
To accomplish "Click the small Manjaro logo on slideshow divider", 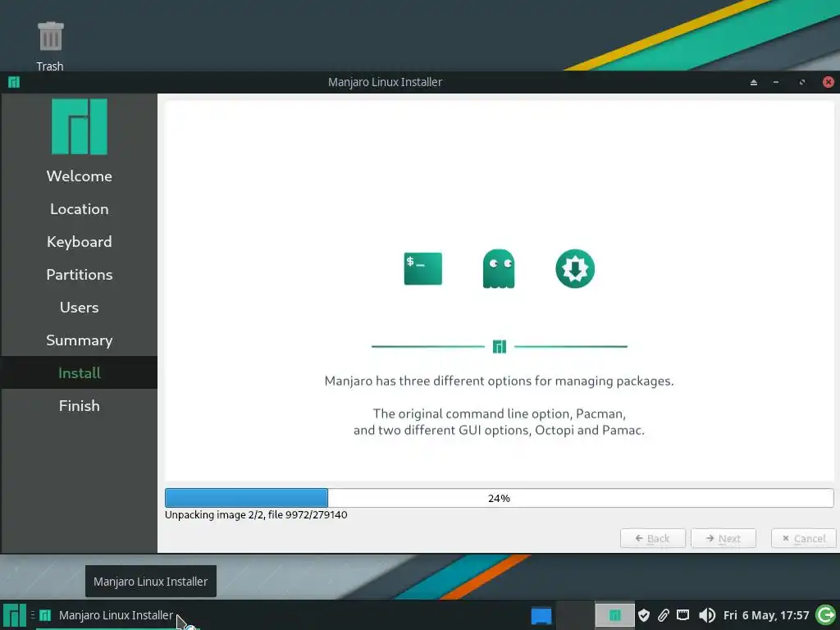I will click(x=500, y=347).
